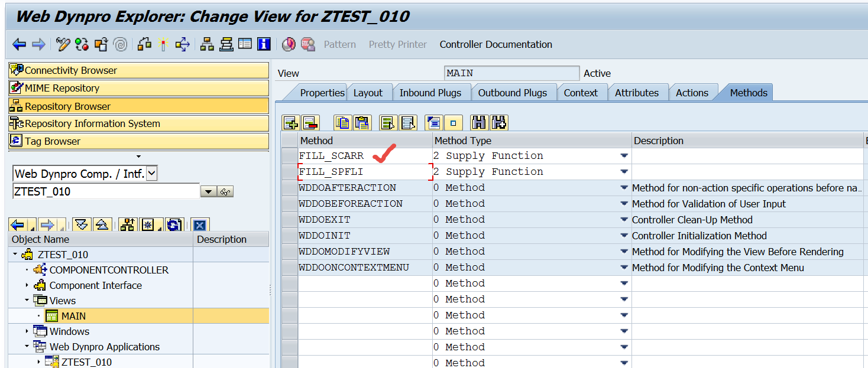Click the expand all nodes icon in the tree toolbar
868x368 pixels.
tap(82, 225)
